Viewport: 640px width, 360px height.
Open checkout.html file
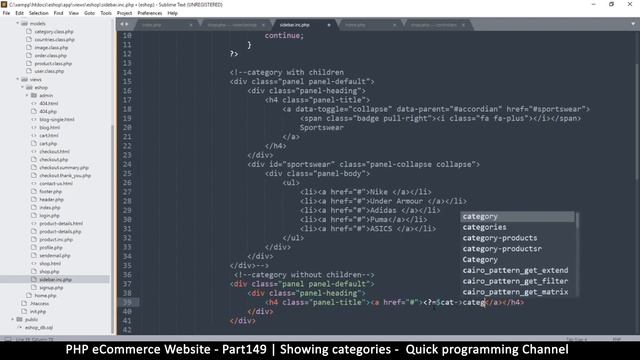54,151
